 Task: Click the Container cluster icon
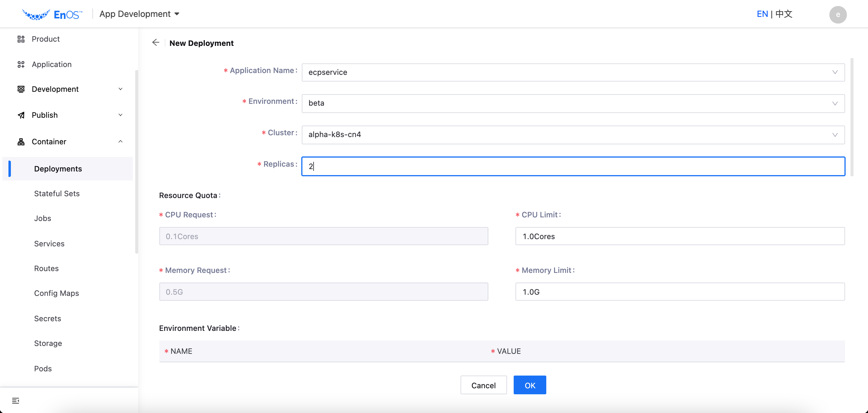click(x=21, y=141)
